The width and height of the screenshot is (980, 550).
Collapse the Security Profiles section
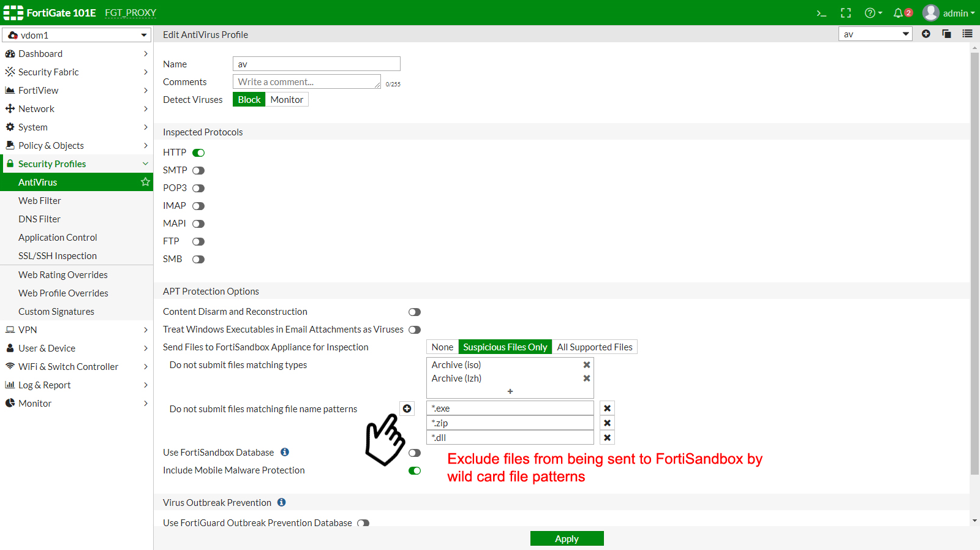[77, 164]
